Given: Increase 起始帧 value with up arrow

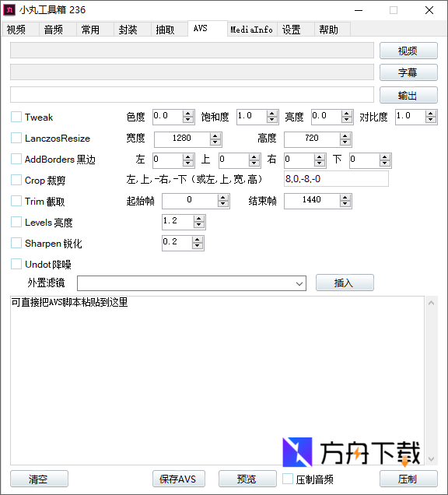Looking at the screenshot, I should [222, 198].
